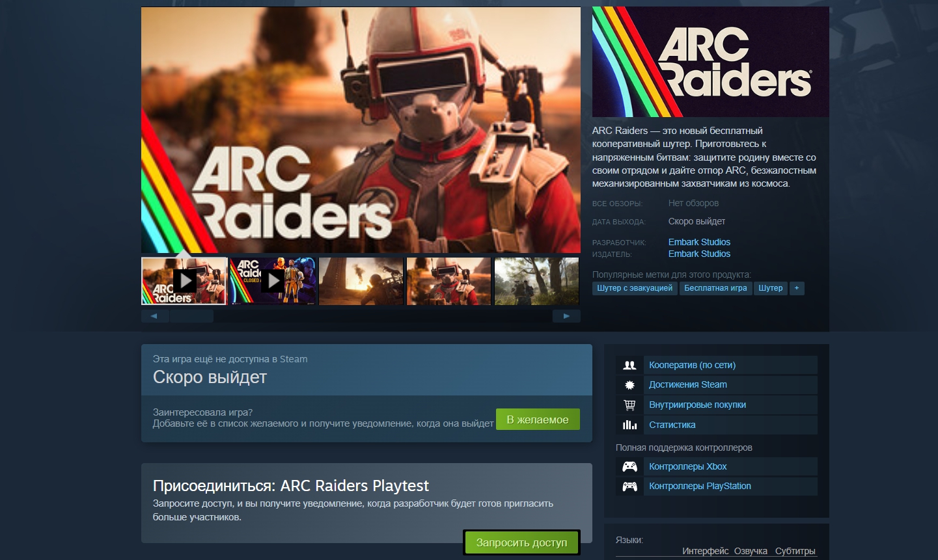Viewport: 938px width, 560px height.
Task: Open publisher link Embark Studios
Action: tap(699, 254)
